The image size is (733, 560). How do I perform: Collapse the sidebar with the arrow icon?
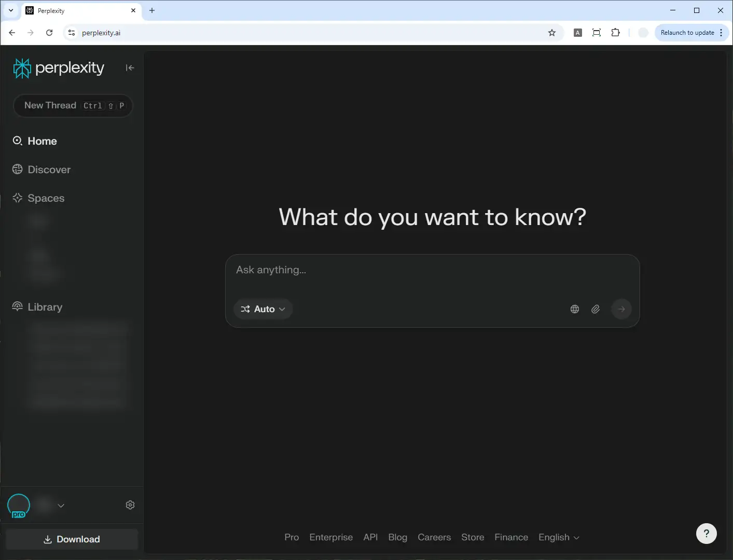pyautogui.click(x=130, y=68)
